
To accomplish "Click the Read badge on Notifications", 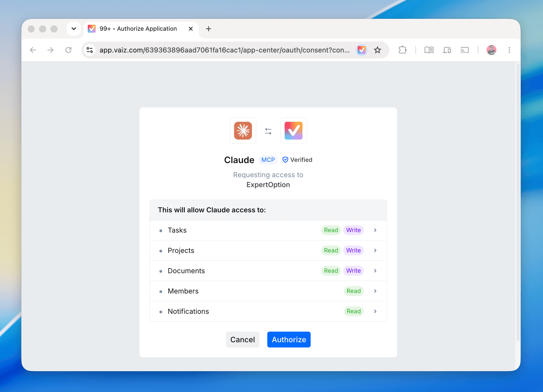I will point(354,311).
